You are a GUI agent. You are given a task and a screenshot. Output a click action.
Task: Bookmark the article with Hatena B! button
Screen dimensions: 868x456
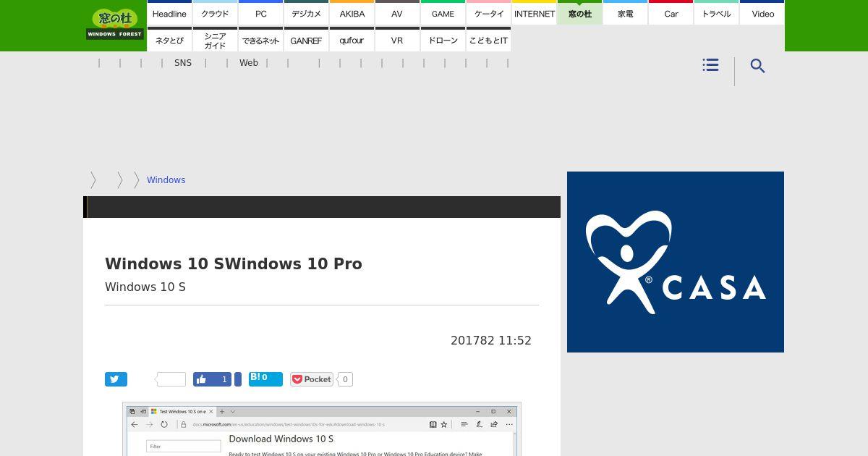pos(265,379)
